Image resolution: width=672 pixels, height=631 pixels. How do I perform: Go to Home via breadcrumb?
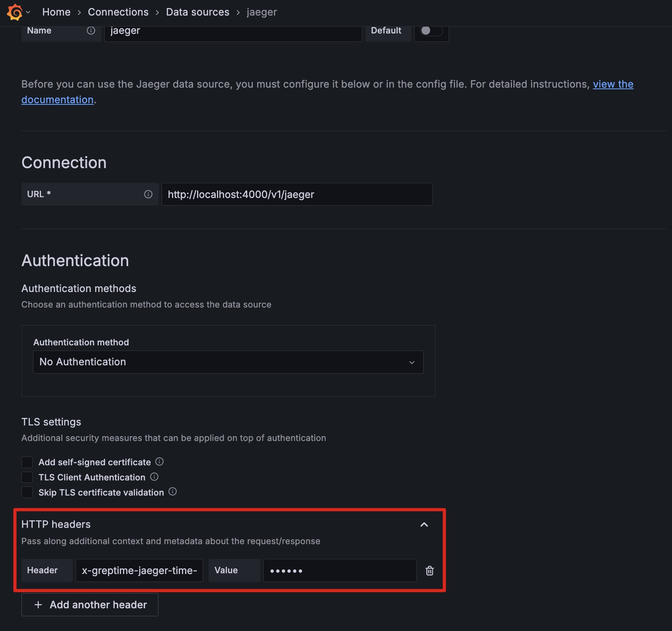point(56,12)
